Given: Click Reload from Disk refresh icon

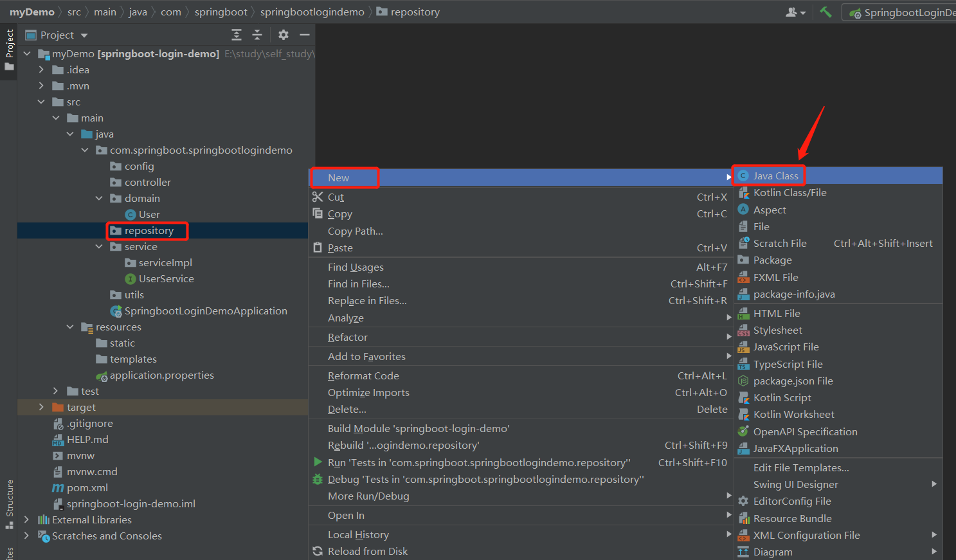Looking at the screenshot, I should pyautogui.click(x=318, y=551).
